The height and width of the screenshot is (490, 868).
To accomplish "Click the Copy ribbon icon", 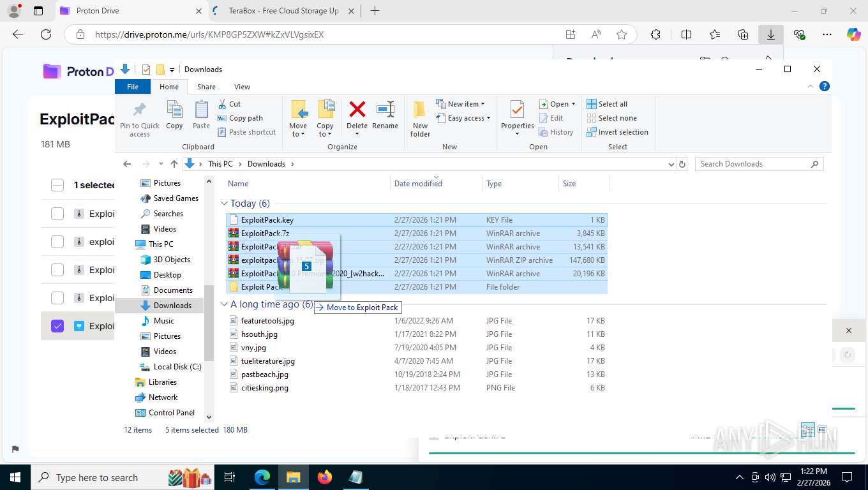I will pyautogui.click(x=174, y=110).
